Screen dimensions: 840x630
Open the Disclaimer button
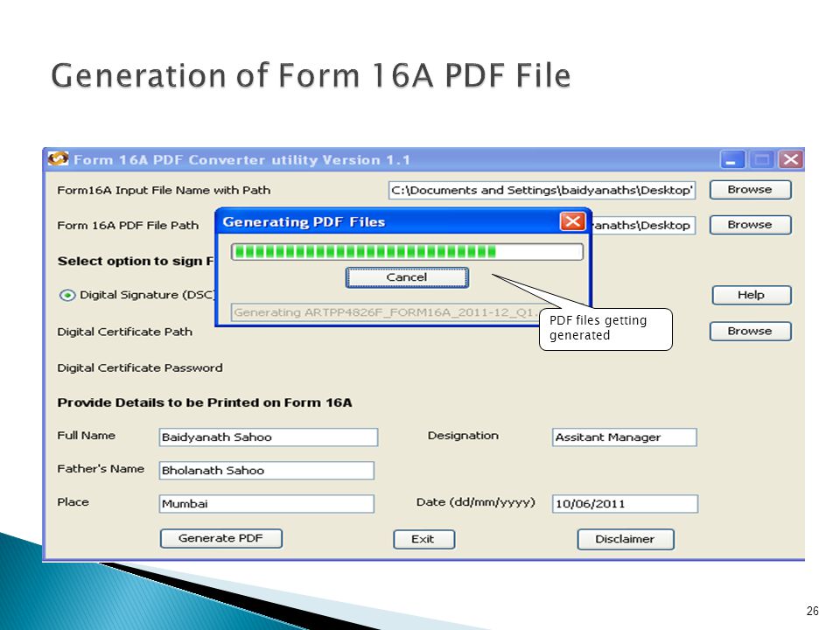(x=625, y=540)
